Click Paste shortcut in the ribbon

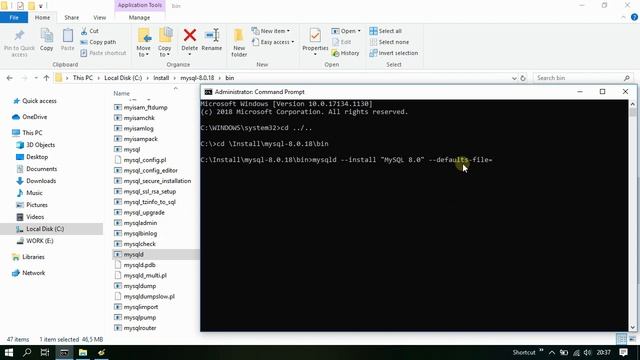click(x=103, y=53)
